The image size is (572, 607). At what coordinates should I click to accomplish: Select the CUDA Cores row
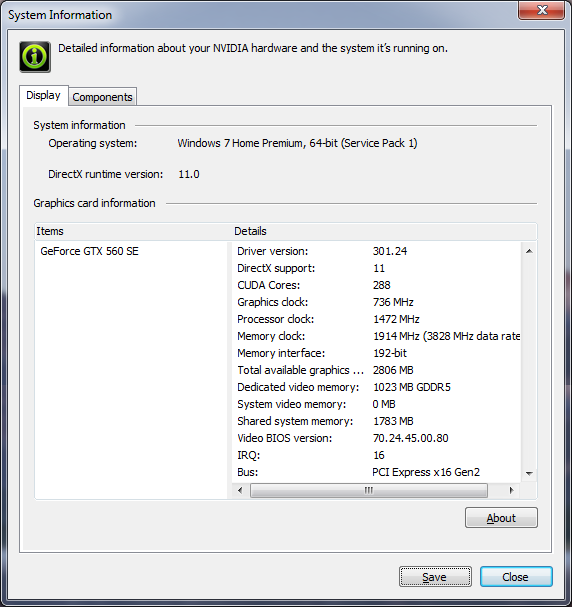[x=376, y=285]
